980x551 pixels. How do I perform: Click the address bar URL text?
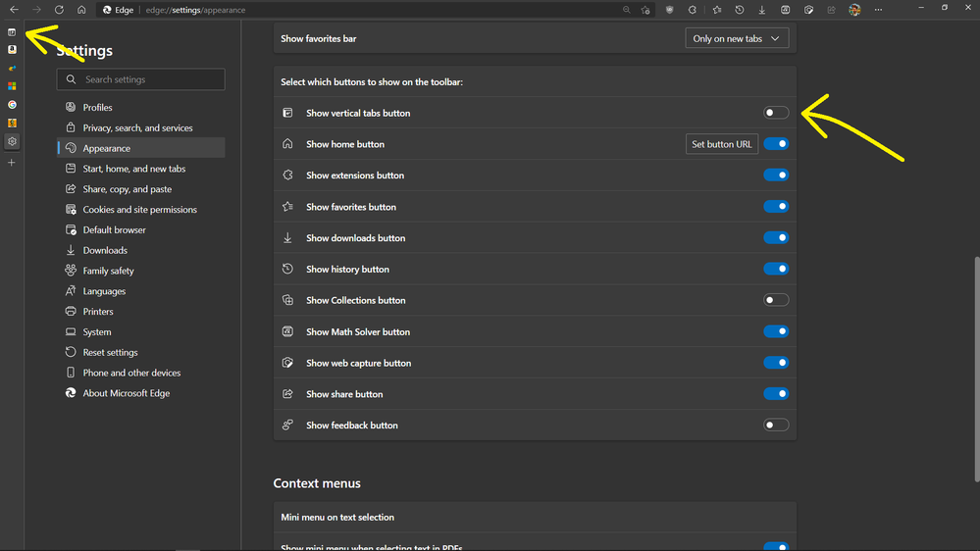click(x=195, y=10)
